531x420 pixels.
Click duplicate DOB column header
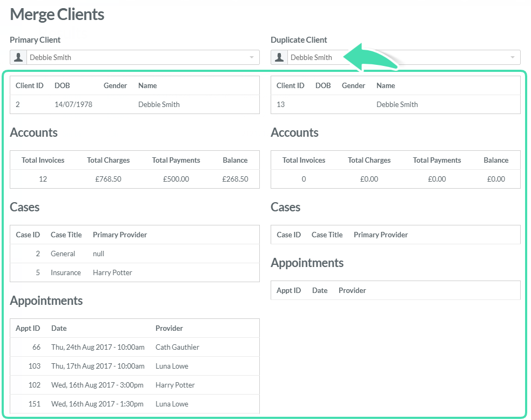[323, 85]
